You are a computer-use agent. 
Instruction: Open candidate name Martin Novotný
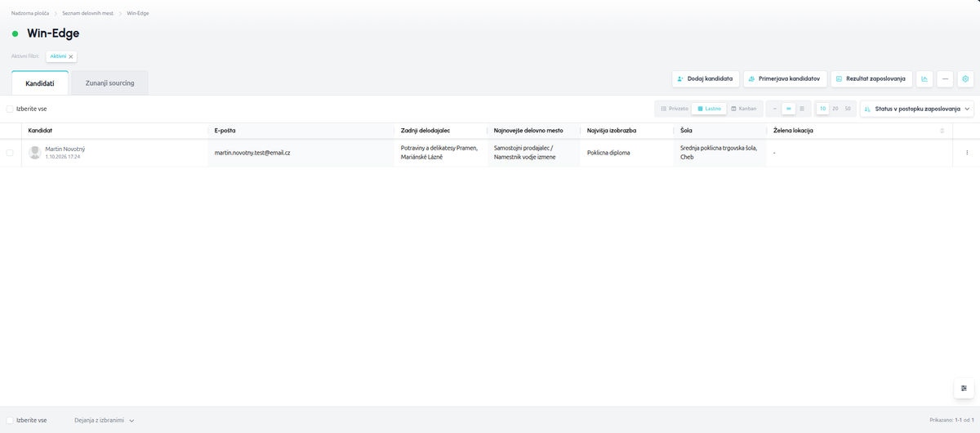tap(65, 149)
